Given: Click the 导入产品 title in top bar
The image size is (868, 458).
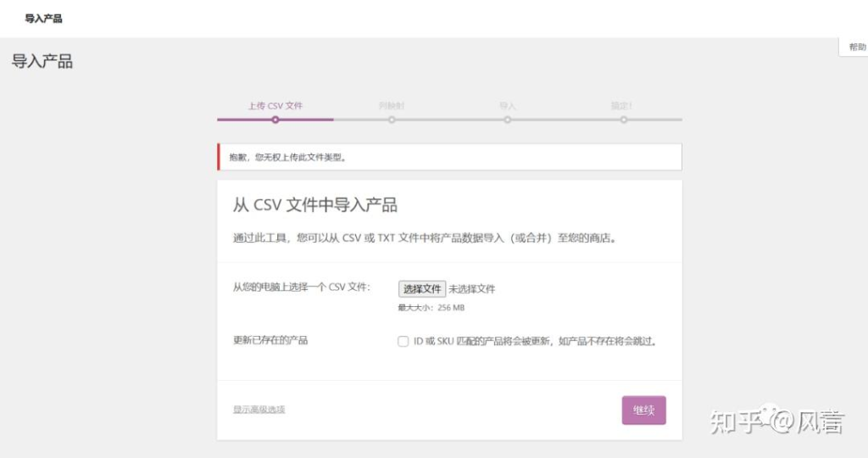Looking at the screenshot, I should coord(43,19).
